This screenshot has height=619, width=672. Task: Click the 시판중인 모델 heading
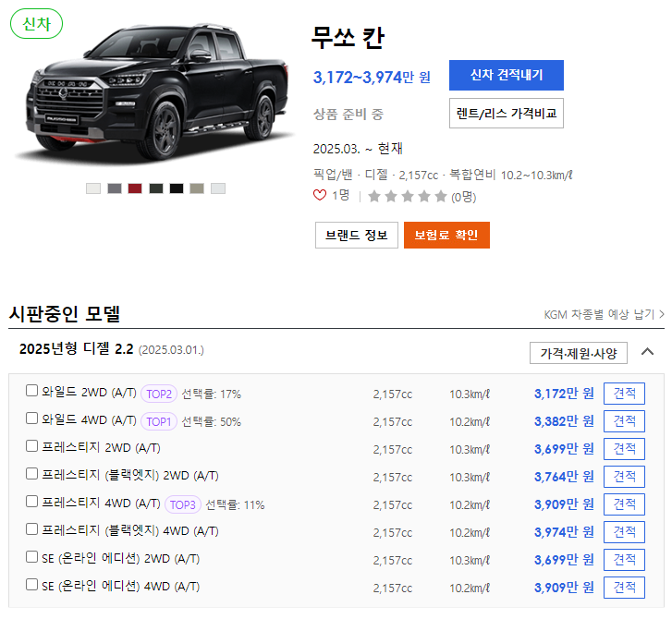tap(65, 314)
